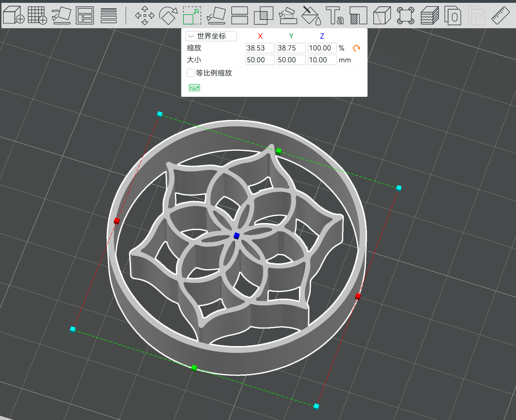Viewport: 516px width, 420px height.
Task: Click the wavy layered cube slice icon
Action: 430,15
